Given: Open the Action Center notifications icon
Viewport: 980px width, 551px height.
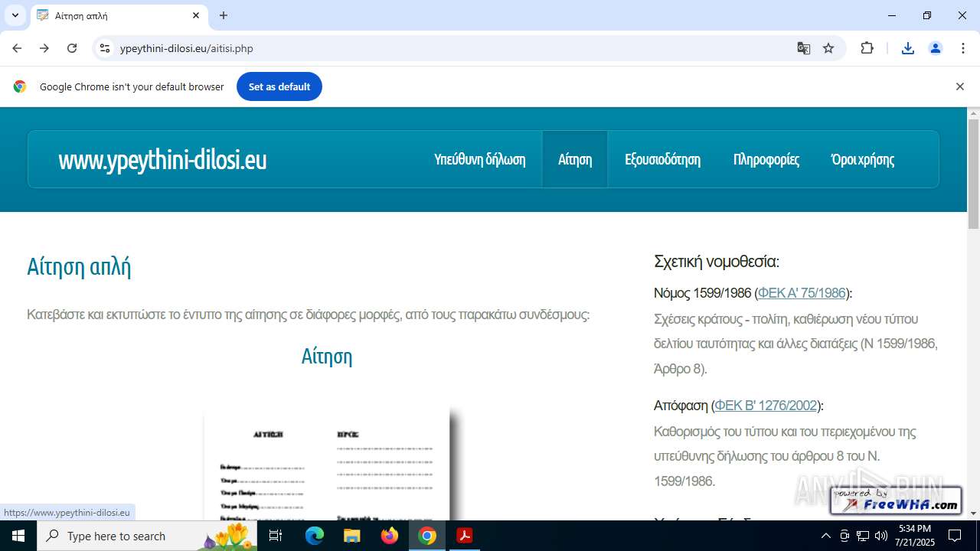Looking at the screenshot, I should [955, 536].
